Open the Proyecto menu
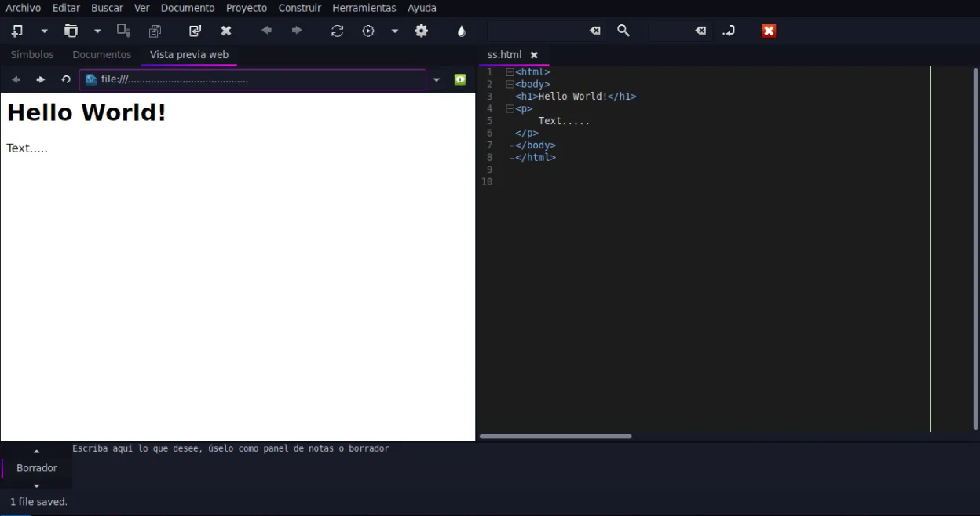 247,8
